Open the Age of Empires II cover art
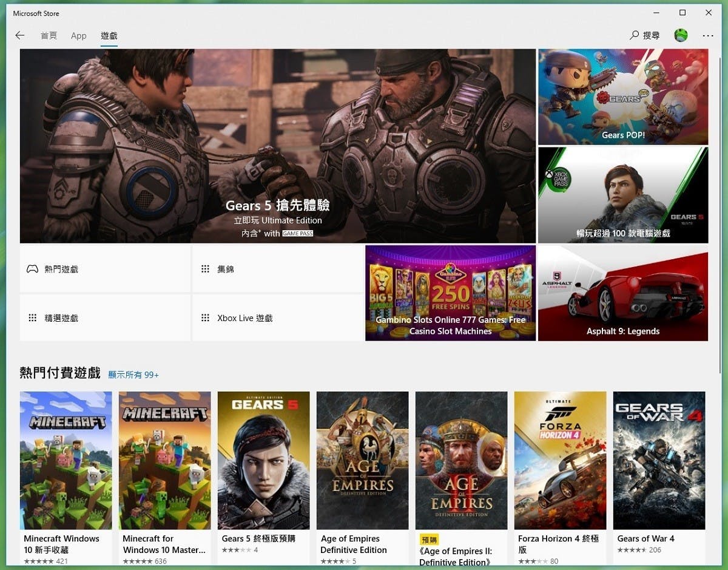 pyautogui.click(x=462, y=460)
